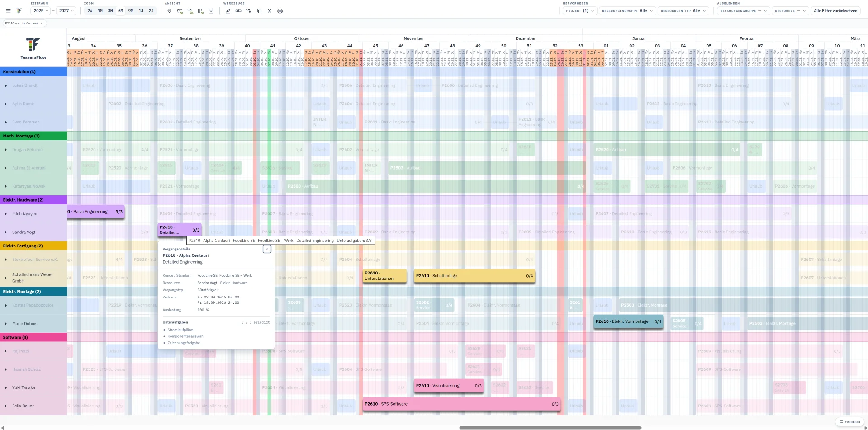The width and height of the screenshot is (868, 430).
Task: Select the pencil edit tool
Action: tap(228, 11)
